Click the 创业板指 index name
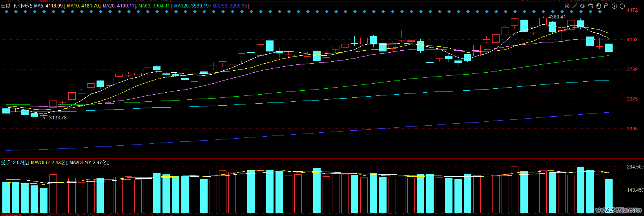This screenshot has height=216, width=644. [23, 6]
